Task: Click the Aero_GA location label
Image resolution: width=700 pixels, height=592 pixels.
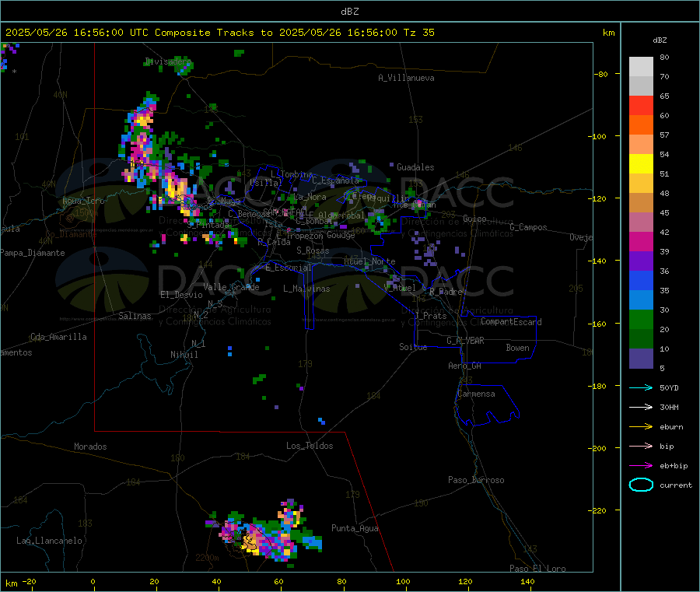Action: 465,366
